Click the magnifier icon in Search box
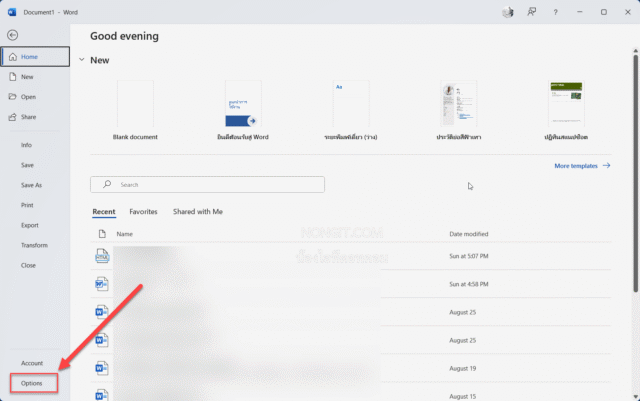The width and height of the screenshot is (640, 401). tap(107, 184)
